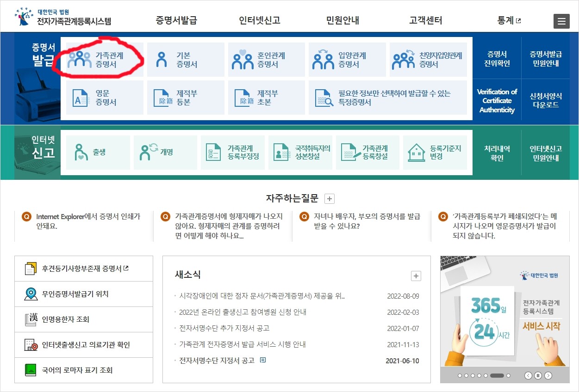Expand the 자주하는질문 plus button

pos(329,199)
